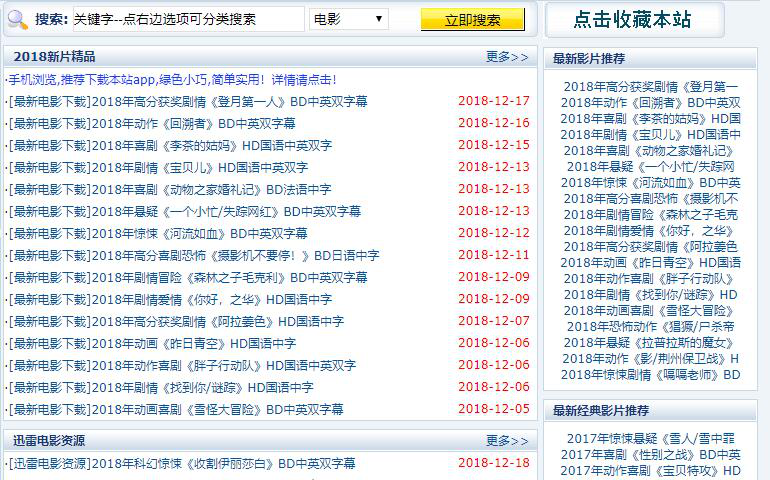
Task: Click the keyword search input field
Action: 188,19
